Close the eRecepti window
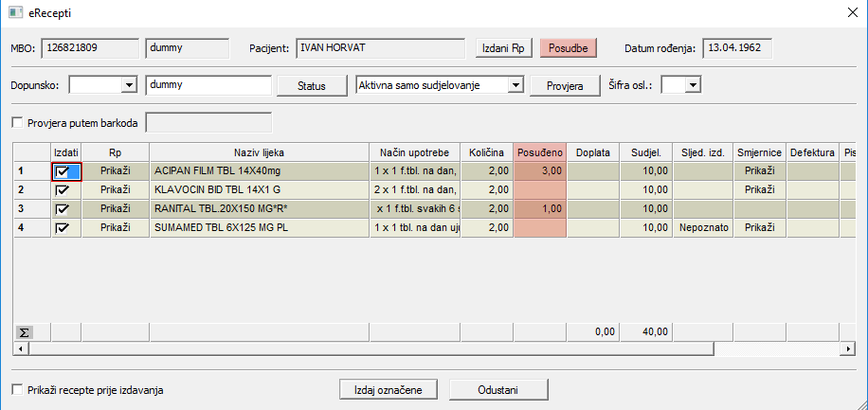 click(x=853, y=13)
